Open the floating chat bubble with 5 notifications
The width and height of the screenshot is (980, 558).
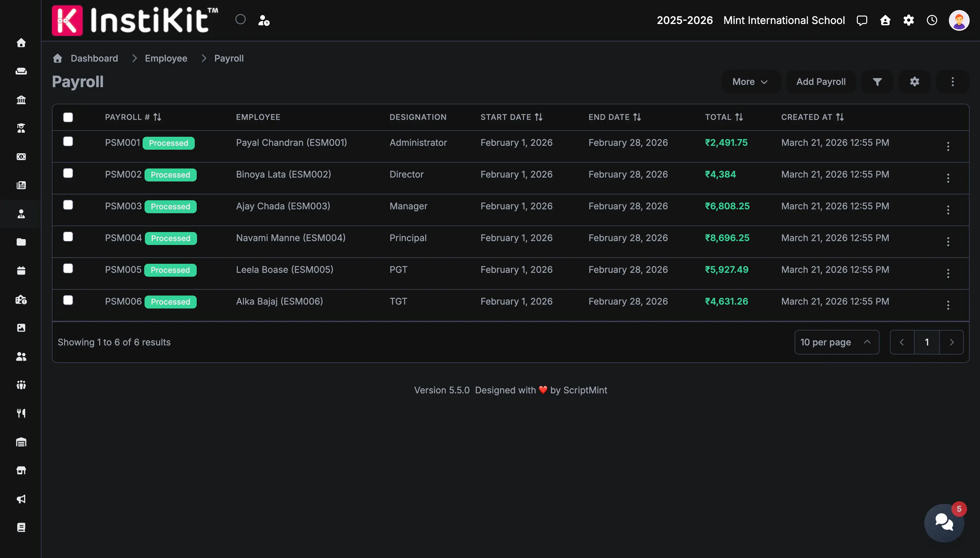(x=944, y=522)
